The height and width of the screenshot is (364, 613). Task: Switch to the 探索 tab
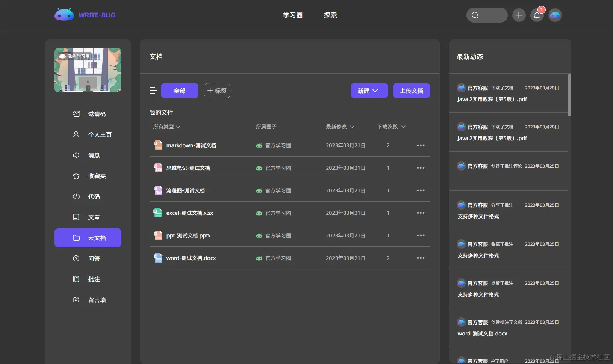pos(330,15)
